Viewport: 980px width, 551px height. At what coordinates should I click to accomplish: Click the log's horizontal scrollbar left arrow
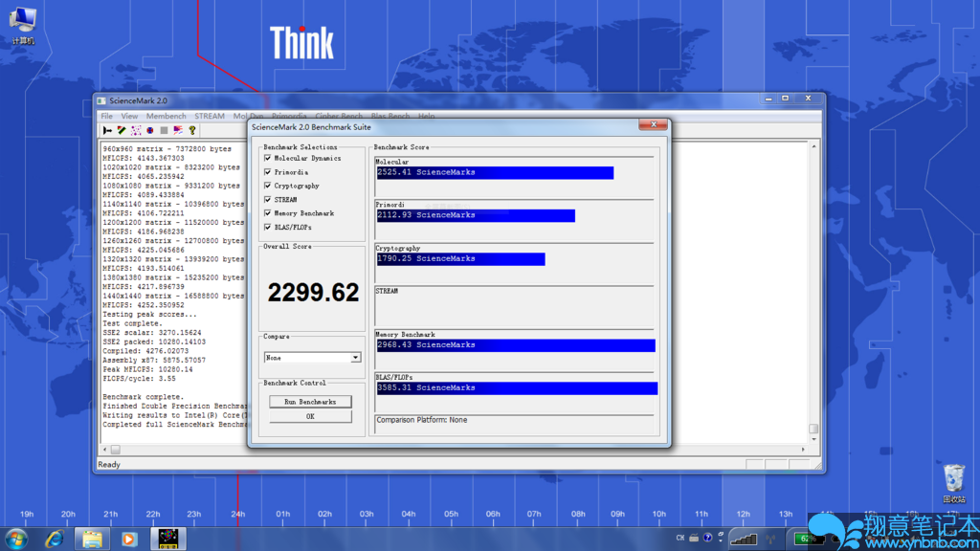[x=105, y=450]
